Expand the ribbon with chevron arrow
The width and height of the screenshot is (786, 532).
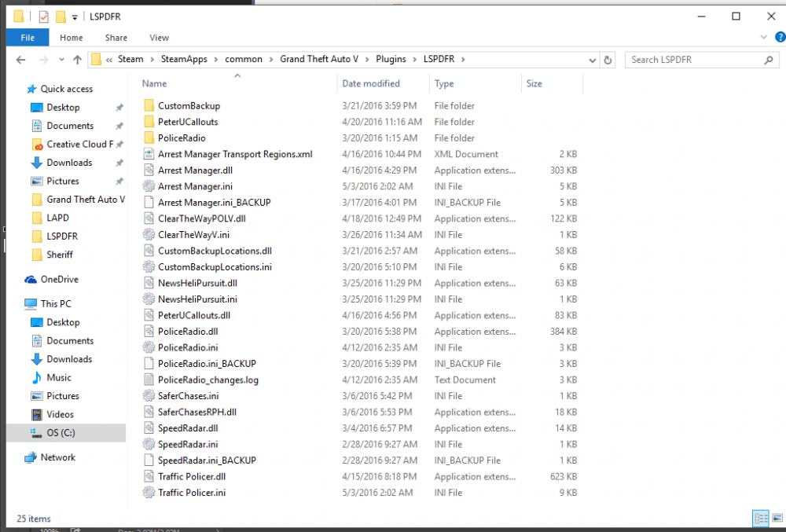click(763, 37)
